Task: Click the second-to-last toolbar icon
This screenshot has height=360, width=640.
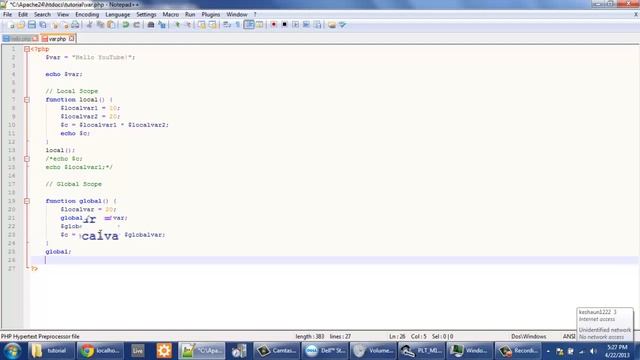Action: coord(332,25)
